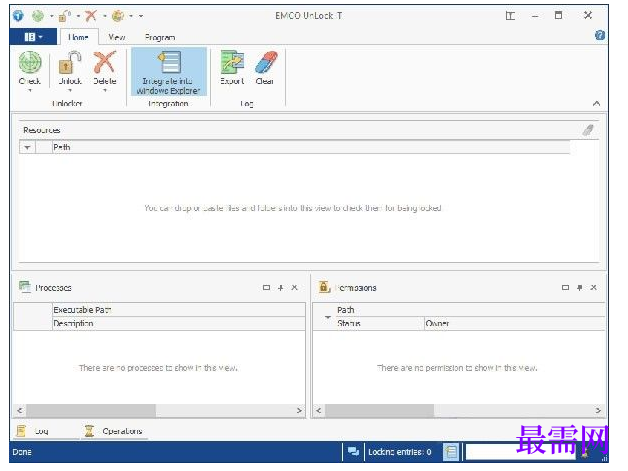Click the Resources Path column header
Image resolution: width=628 pixels, height=471 pixels.
coord(311,147)
